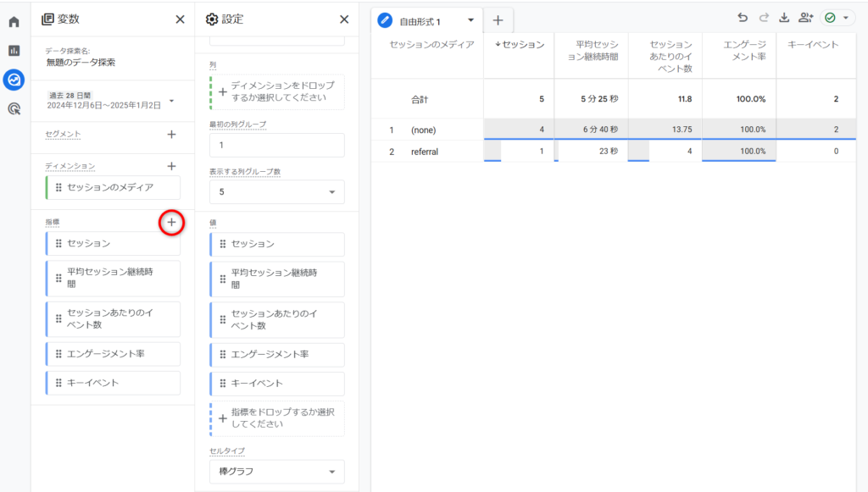Close the 変数 panel
The width and height of the screenshot is (868, 492).
[180, 19]
